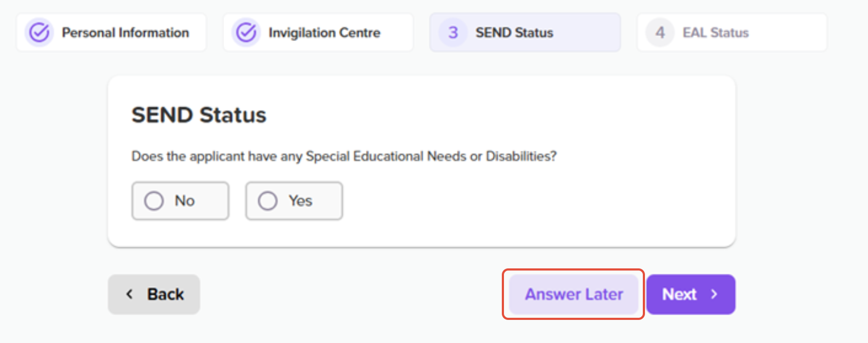868x343 pixels.
Task: Select the No radio button
Action: 154,201
